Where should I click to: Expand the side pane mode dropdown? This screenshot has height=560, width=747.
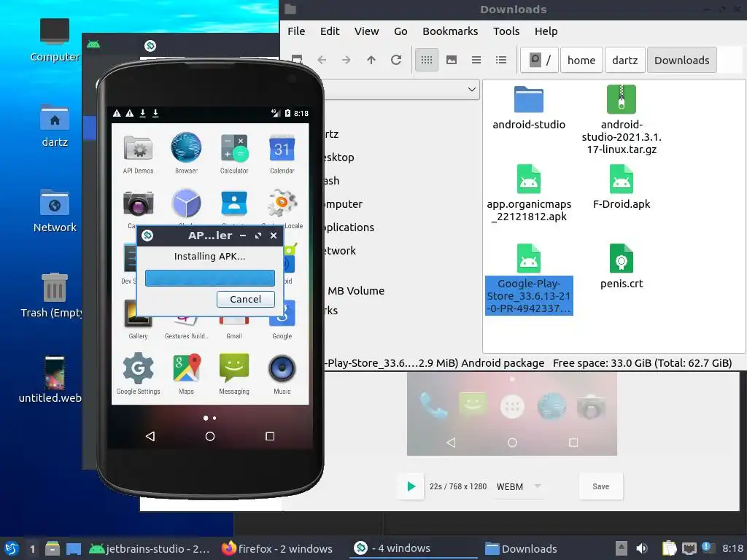[472, 89]
